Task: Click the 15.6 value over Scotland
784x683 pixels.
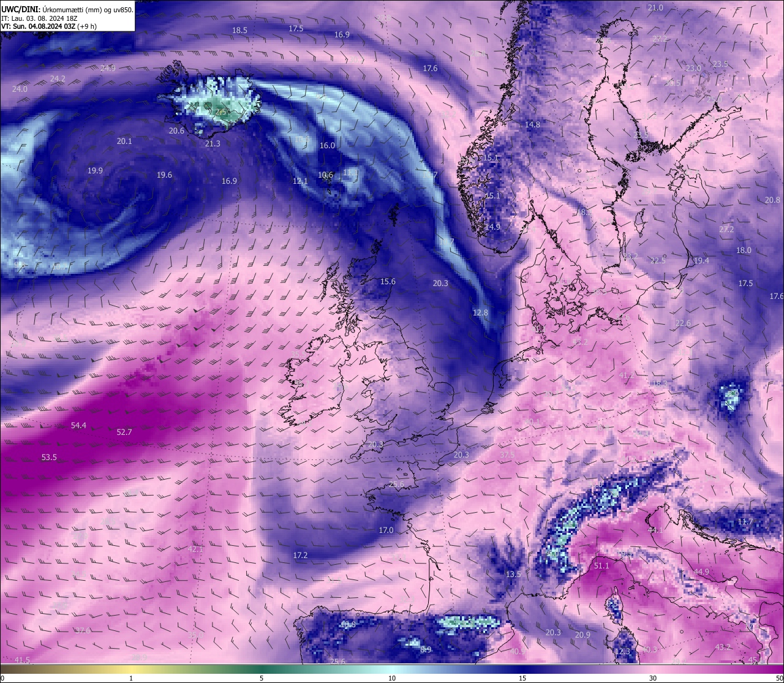Action: (x=388, y=282)
